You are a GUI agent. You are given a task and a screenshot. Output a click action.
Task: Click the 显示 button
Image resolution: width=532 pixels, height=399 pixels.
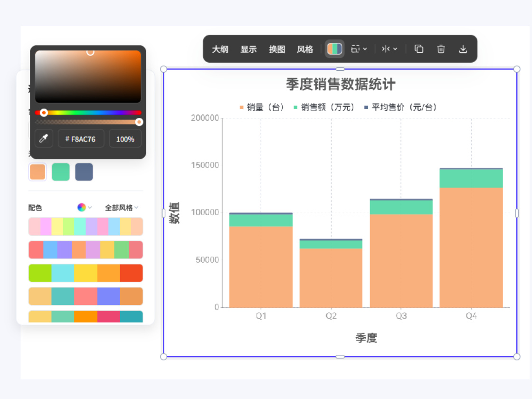(248, 49)
